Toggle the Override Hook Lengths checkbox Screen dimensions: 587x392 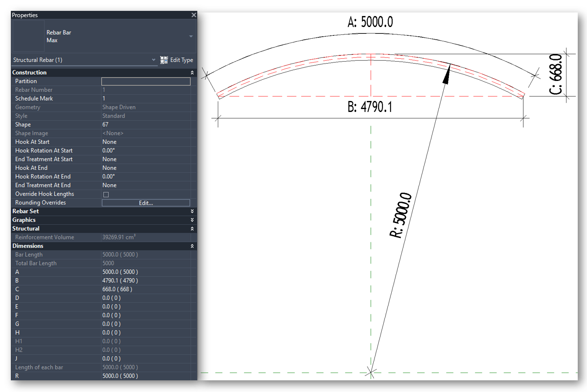[105, 194]
